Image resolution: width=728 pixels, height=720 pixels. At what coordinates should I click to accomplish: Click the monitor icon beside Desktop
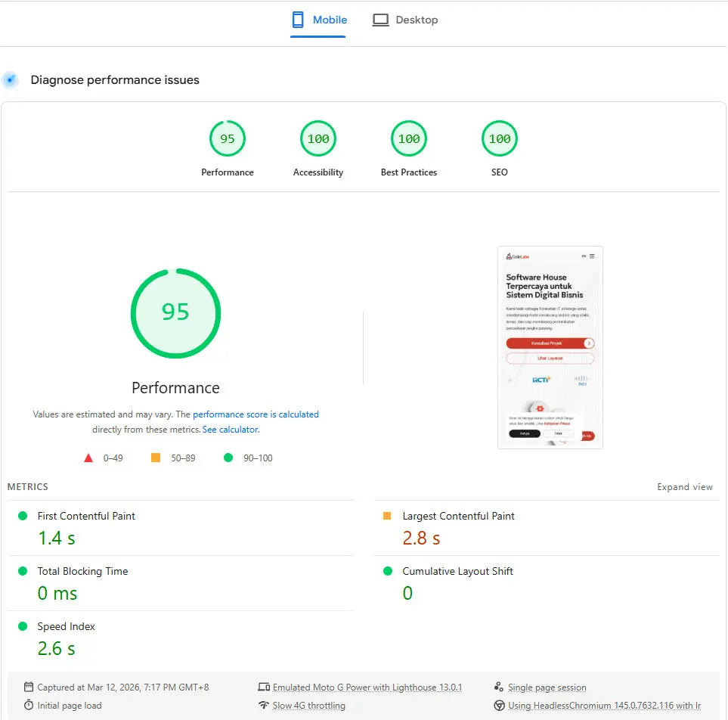click(380, 19)
